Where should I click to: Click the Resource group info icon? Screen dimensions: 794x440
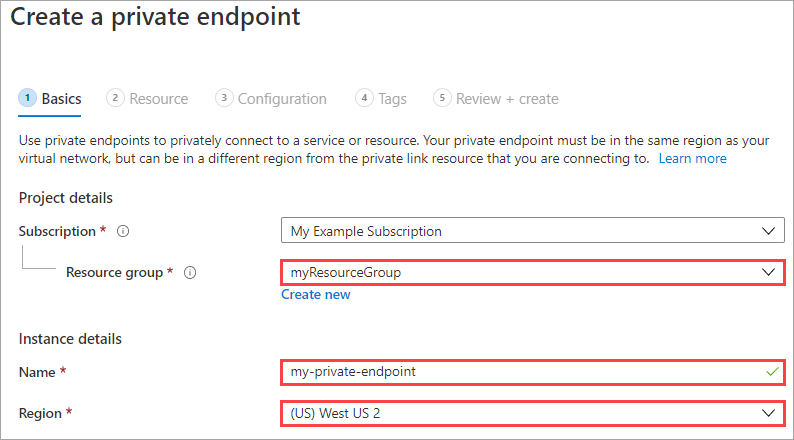(x=190, y=272)
